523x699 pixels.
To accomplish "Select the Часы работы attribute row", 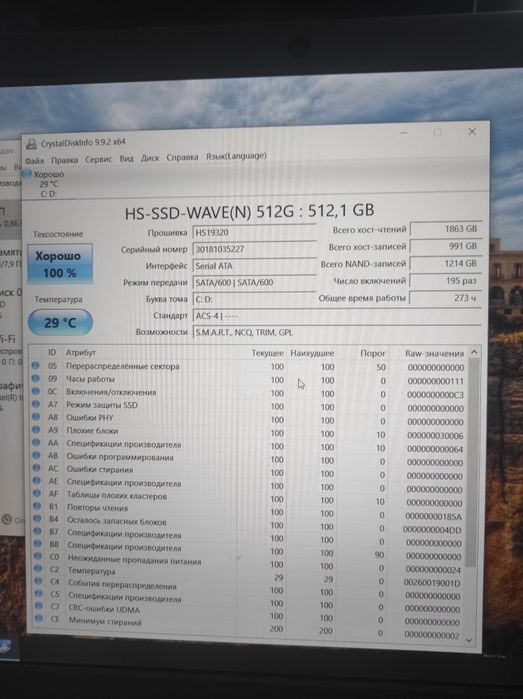I will [249, 380].
